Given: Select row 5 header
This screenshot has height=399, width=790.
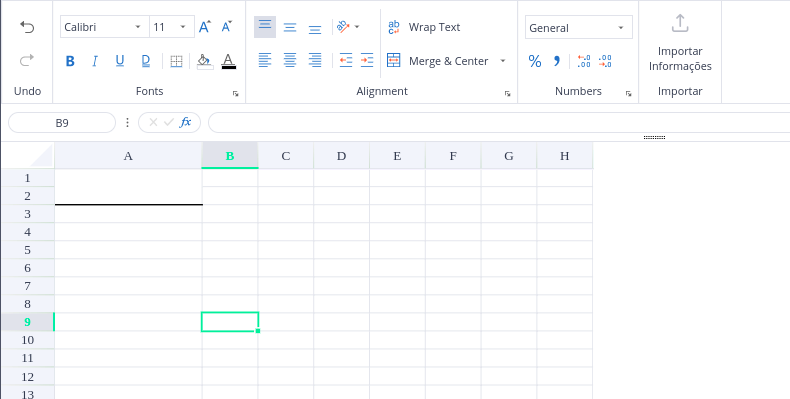Looking at the screenshot, I should (28, 250).
